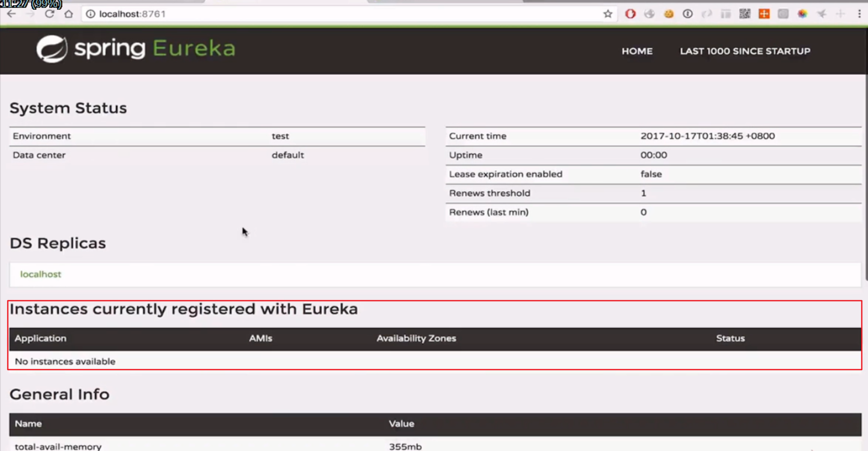
Task: Open the cookie extension icon
Action: pyautogui.click(x=668, y=14)
